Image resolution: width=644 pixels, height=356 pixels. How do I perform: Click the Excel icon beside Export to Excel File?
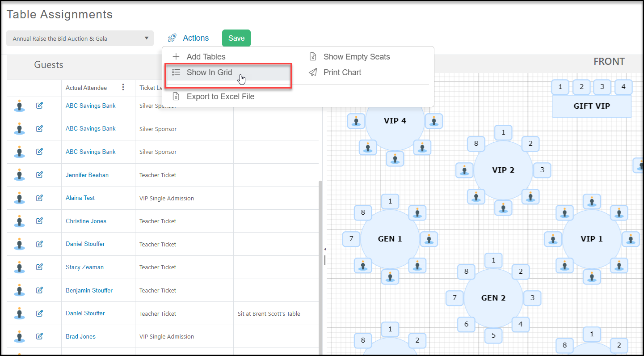tap(176, 97)
